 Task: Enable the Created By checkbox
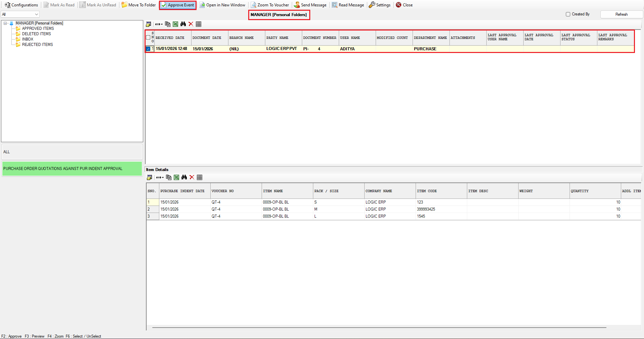pyautogui.click(x=568, y=14)
